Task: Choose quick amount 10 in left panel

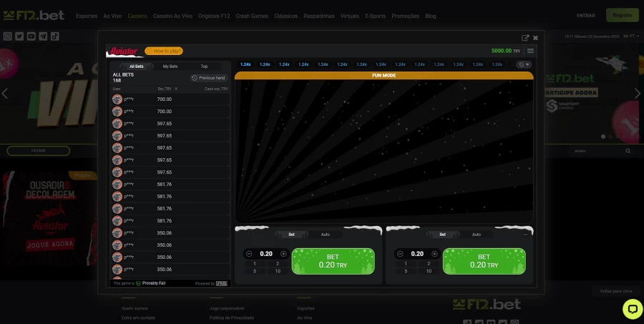Action: click(278, 271)
